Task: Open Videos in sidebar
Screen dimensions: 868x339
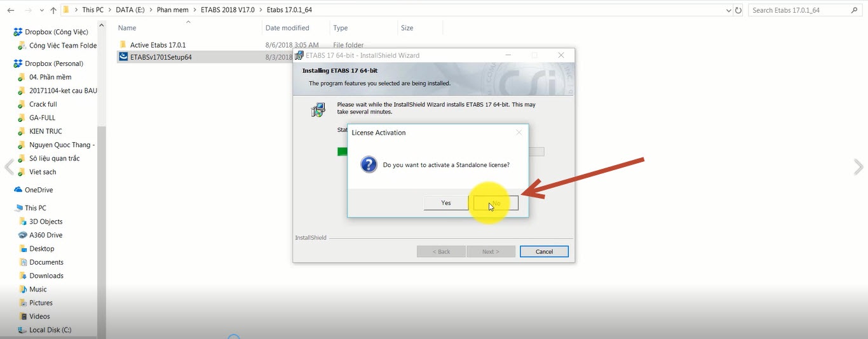Action: [x=39, y=316]
